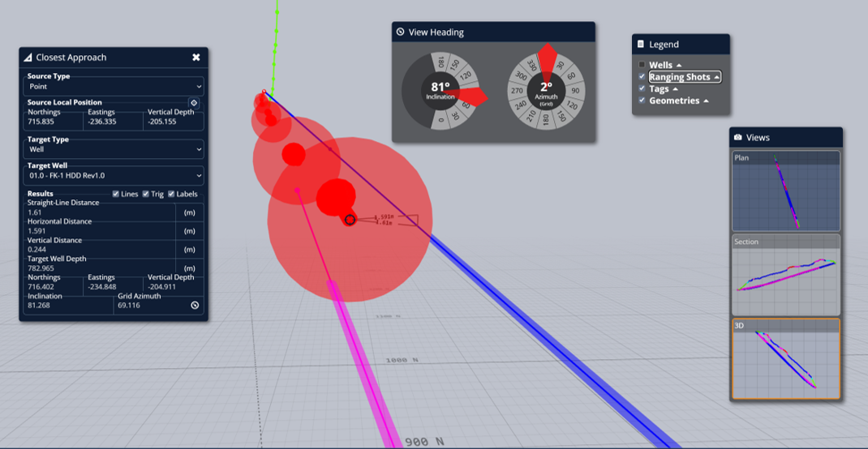The height and width of the screenshot is (449, 868).
Task: Click the compass icon next to Grid Azimuth
Action: [195, 305]
